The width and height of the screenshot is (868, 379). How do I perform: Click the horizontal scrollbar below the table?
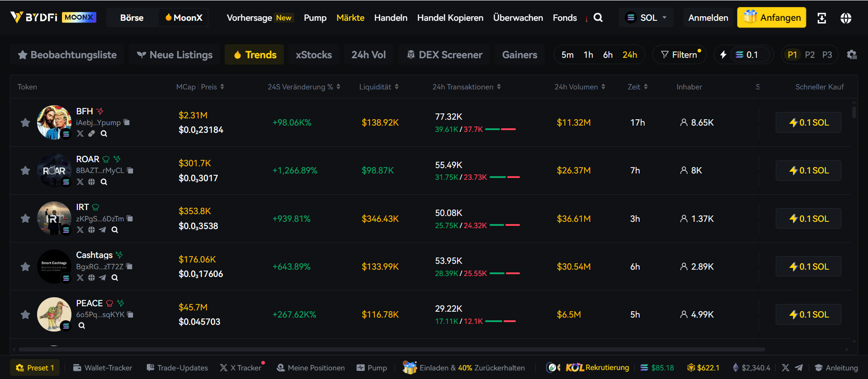(392, 349)
